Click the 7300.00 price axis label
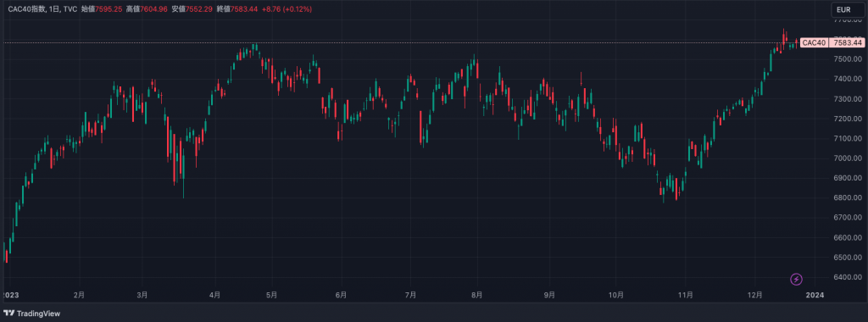 click(x=848, y=99)
